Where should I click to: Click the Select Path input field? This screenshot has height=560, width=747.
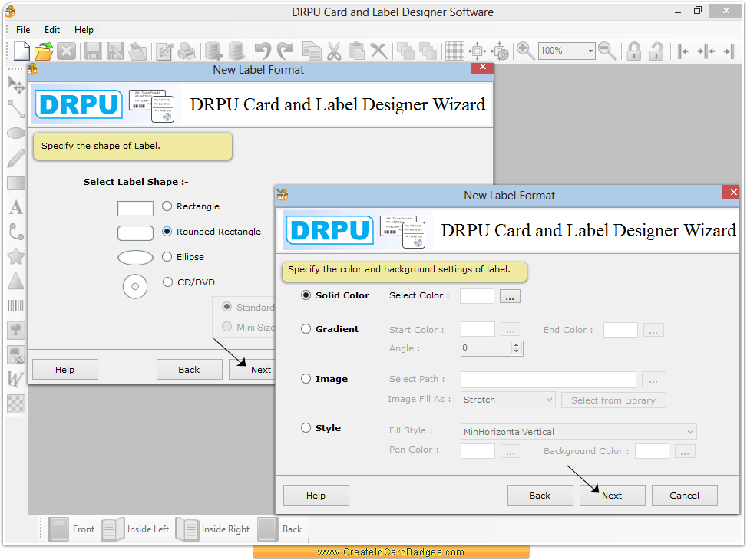pyautogui.click(x=548, y=380)
